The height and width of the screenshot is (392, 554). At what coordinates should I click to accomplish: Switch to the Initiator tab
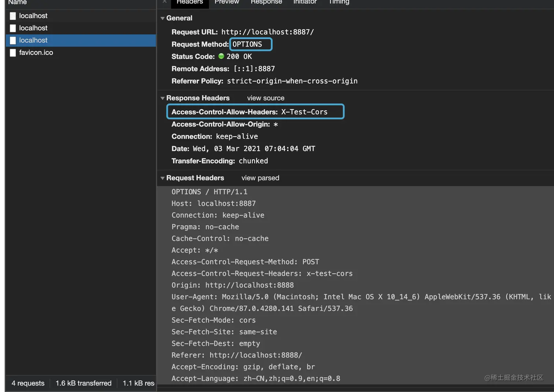tap(305, 2)
